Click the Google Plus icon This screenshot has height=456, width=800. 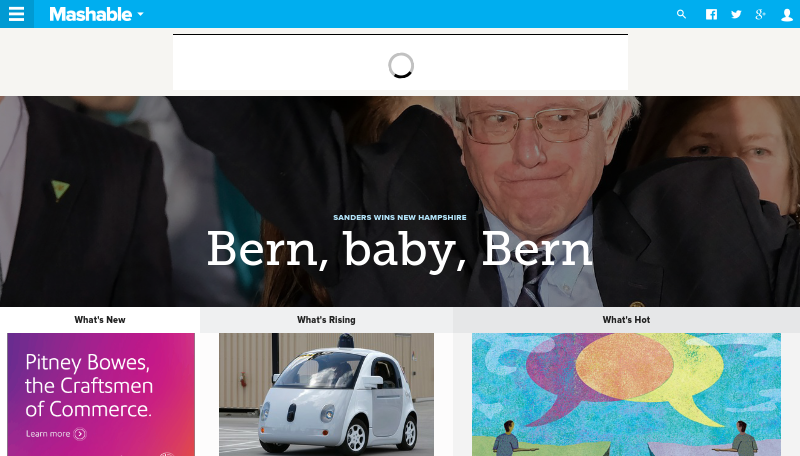click(x=760, y=14)
